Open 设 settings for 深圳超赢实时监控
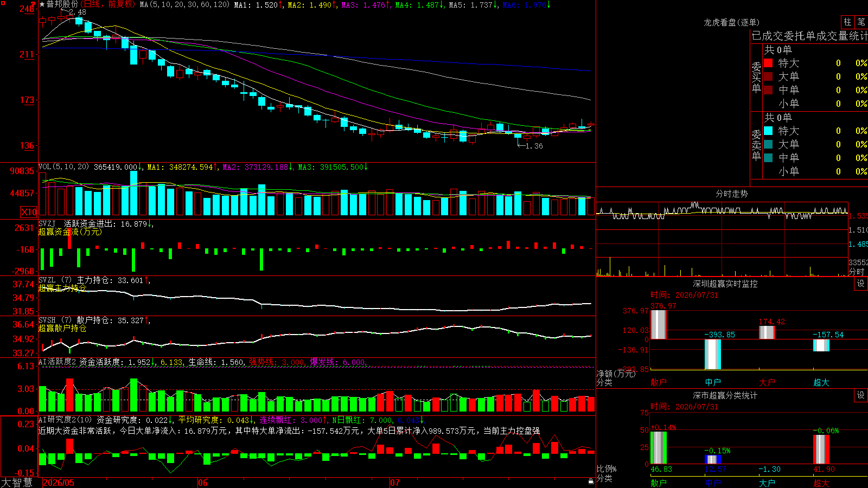The height and width of the screenshot is (488, 868). point(861,284)
